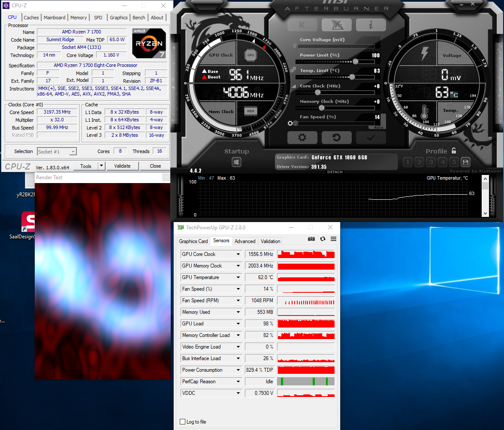This screenshot has width=504, height=430.
Task: Click the MEM chip icon in the clock gauge
Action: point(251,111)
